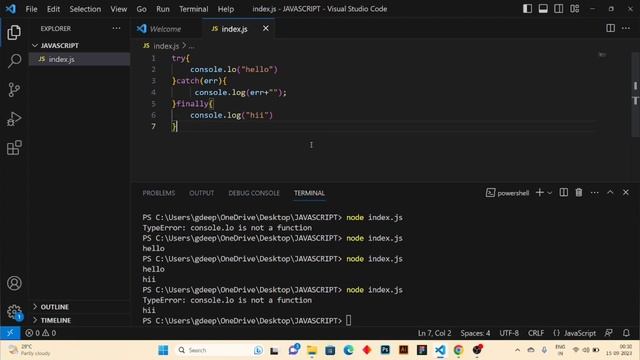Click terminal prompt input cursor
The height and width of the screenshot is (360, 640).
click(349, 320)
